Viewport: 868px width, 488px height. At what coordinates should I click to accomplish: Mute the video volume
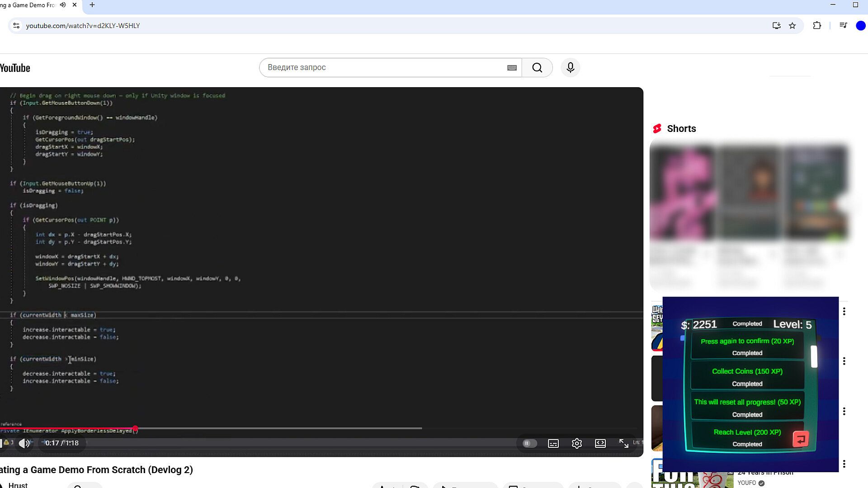[x=24, y=443]
